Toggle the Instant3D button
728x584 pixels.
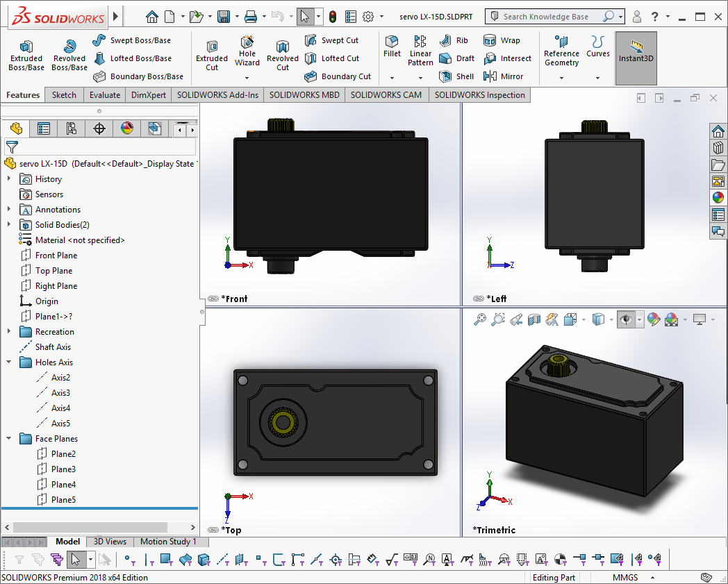(636, 58)
